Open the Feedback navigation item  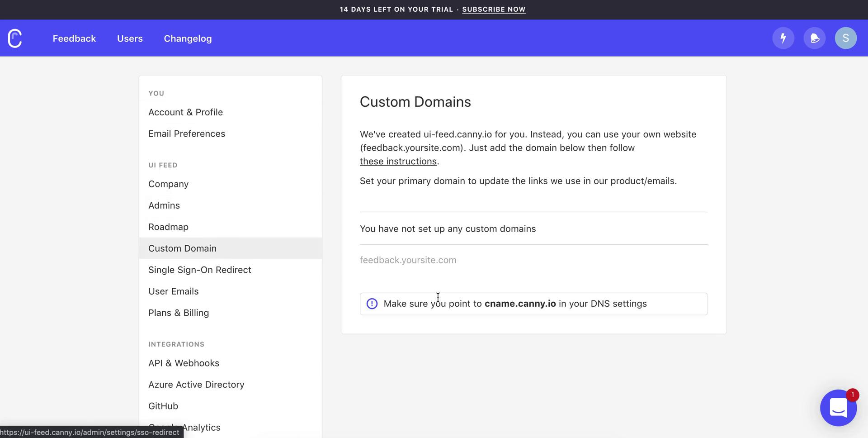(x=74, y=38)
